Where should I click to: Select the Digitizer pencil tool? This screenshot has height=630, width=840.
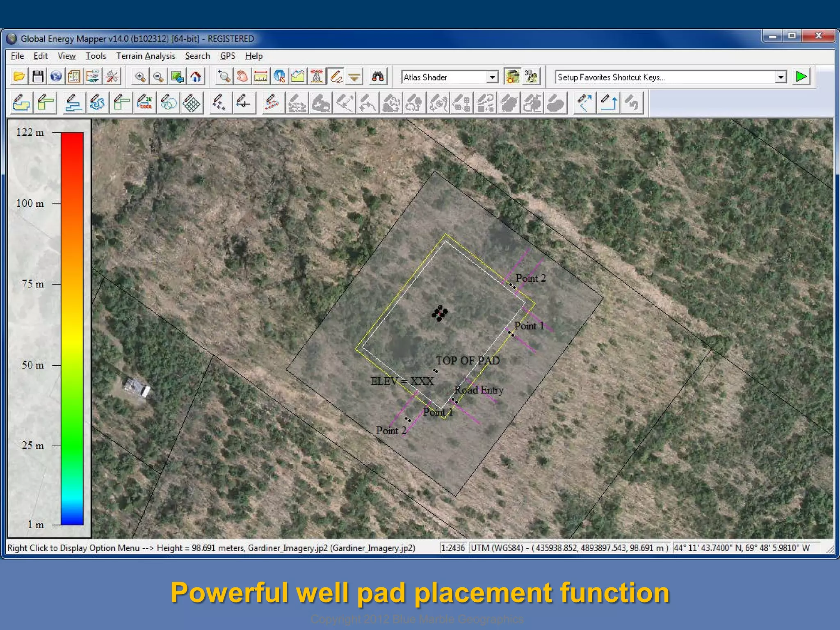click(x=336, y=77)
